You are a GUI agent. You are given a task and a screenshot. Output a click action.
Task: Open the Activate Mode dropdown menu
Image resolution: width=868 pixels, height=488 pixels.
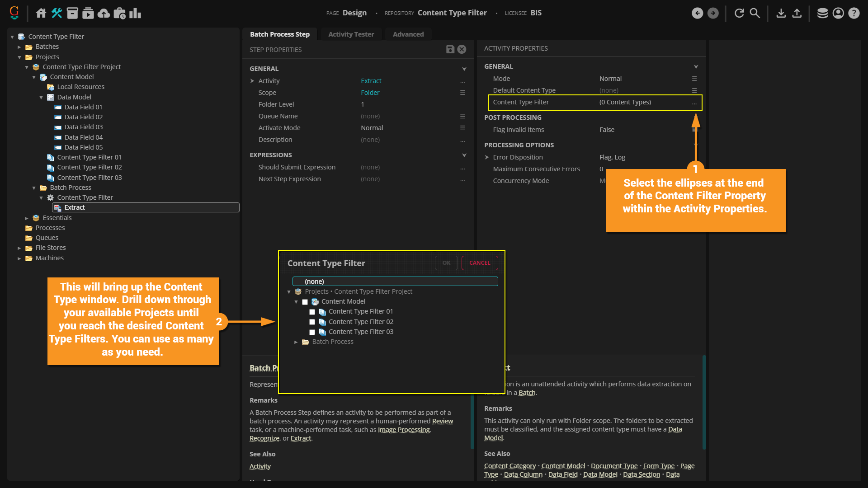click(x=462, y=128)
